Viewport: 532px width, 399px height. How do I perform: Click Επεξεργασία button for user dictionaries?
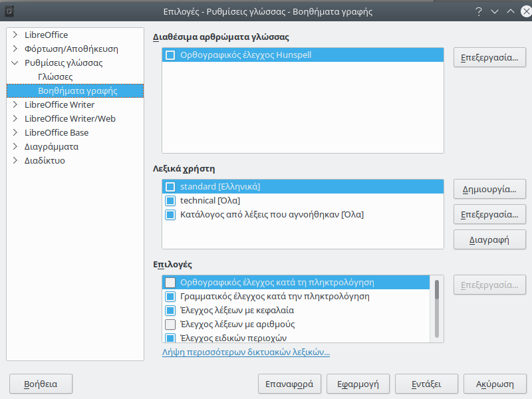(489, 214)
